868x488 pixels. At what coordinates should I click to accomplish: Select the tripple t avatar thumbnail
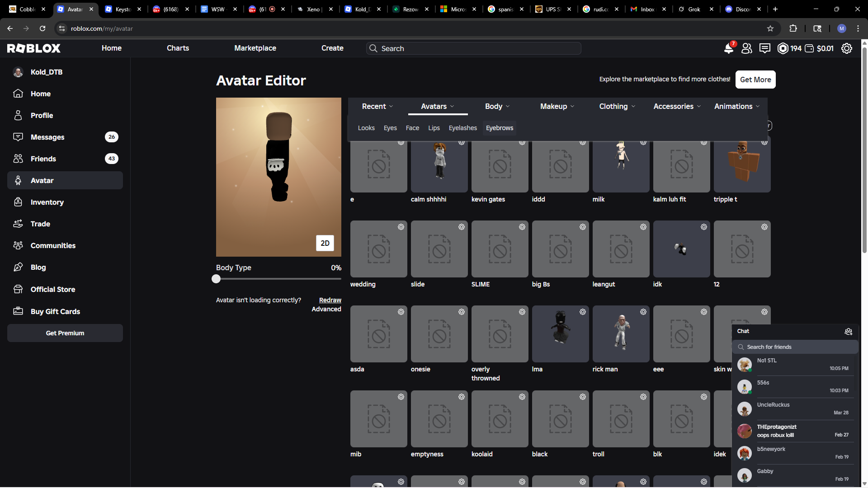[x=742, y=164]
